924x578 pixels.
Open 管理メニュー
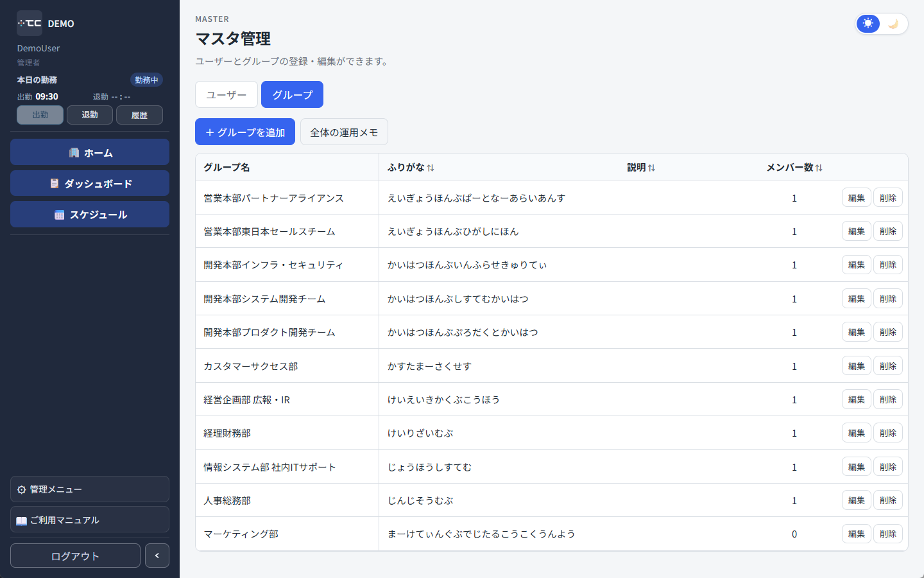pyautogui.click(x=90, y=489)
